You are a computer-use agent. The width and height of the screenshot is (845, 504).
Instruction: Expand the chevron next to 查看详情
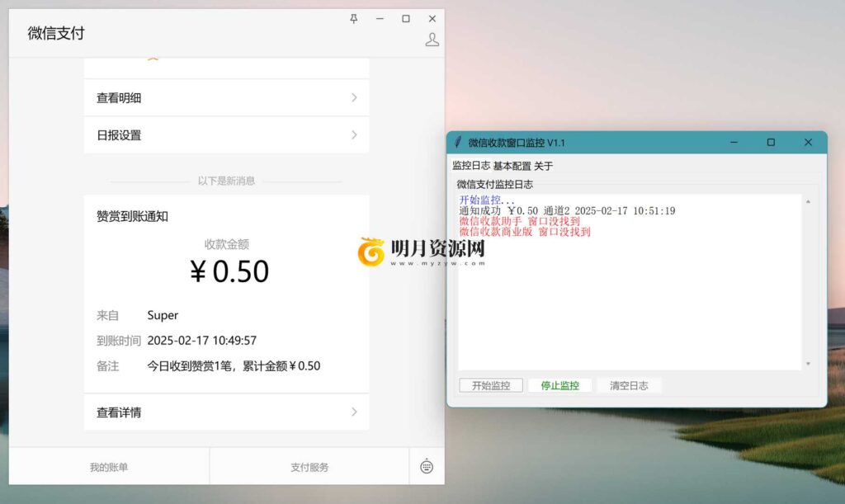coord(355,412)
